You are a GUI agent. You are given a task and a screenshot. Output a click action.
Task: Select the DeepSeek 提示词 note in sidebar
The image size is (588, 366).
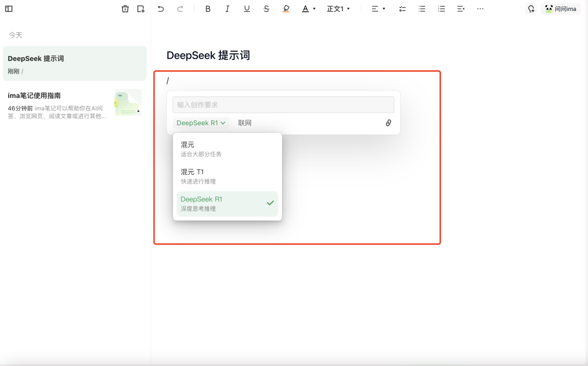click(75, 63)
